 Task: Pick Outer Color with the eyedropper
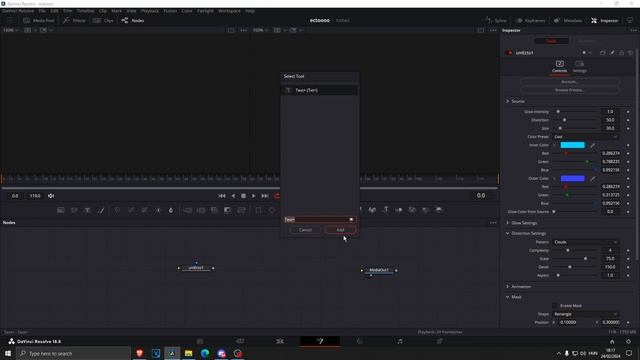click(x=593, y=178)
